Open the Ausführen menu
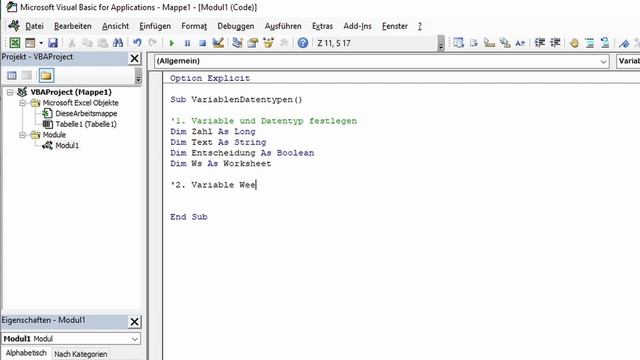 283,26
